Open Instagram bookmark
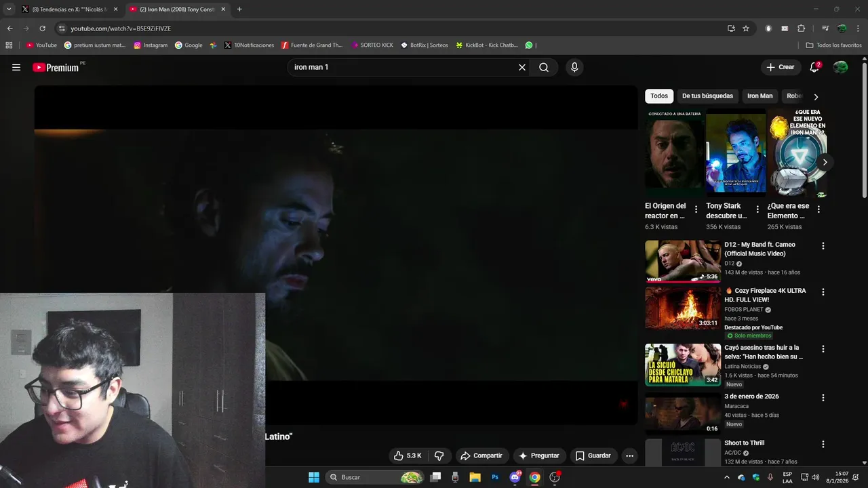This screenshot has height=488, width=868. (151, 45)
